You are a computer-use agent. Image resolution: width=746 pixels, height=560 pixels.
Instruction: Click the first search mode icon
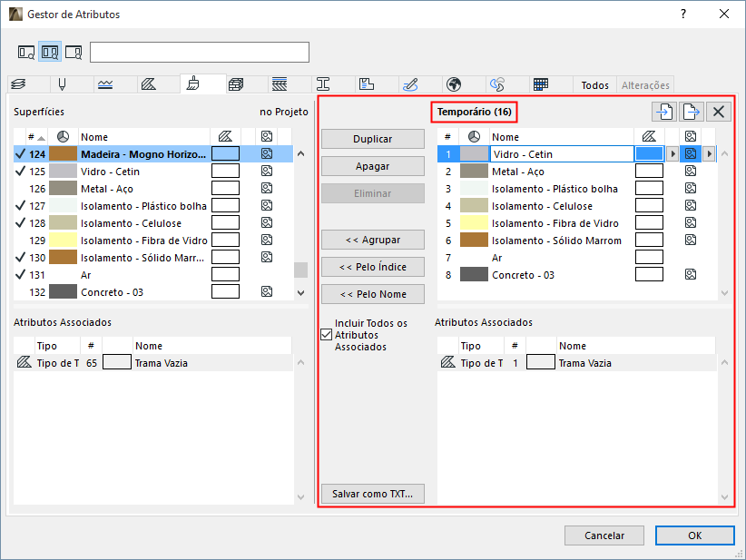pyautogui.click(x=26, y=53)
